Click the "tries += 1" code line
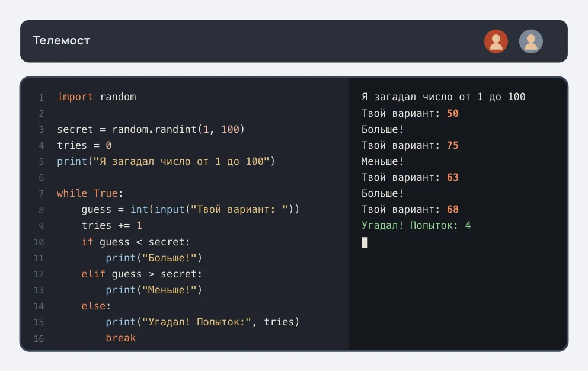The height and width of the screenshot is (371, 588). 112,225
